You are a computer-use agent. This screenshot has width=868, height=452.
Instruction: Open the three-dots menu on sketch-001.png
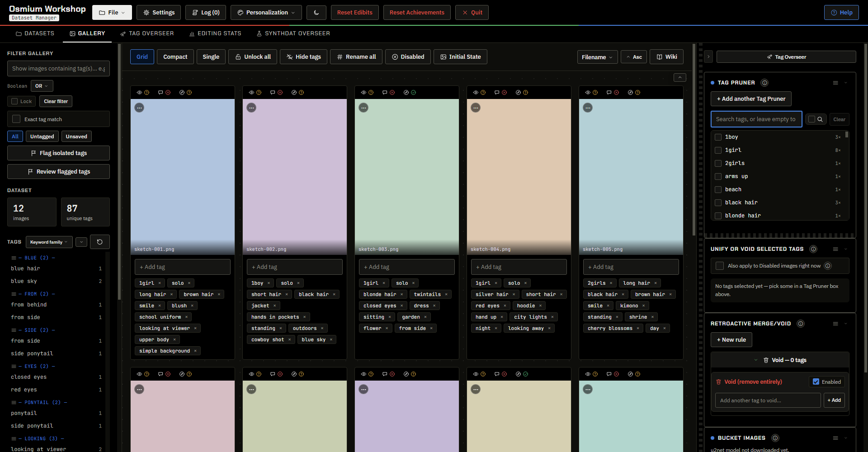tap(139, 108)
